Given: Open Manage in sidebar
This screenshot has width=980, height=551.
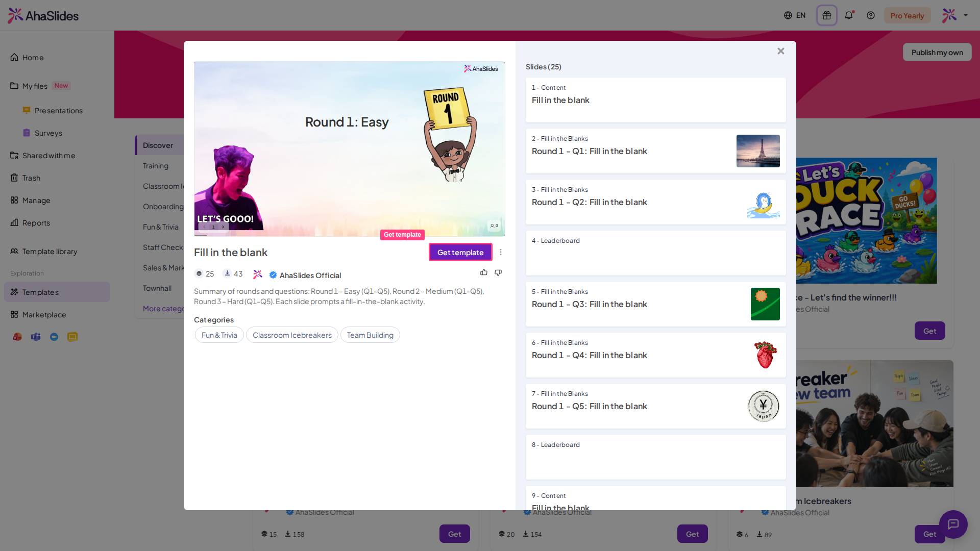Looking at the screenshot, I should tap(57, 200).
